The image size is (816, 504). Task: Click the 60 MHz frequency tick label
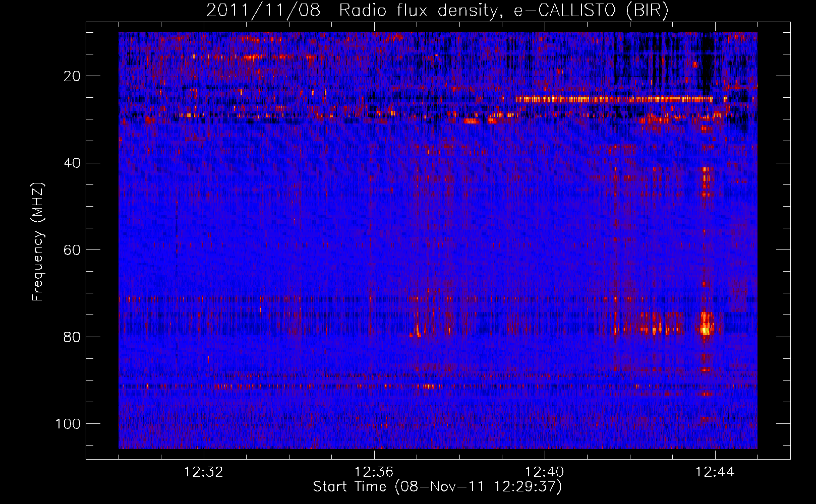click(73, 250)
